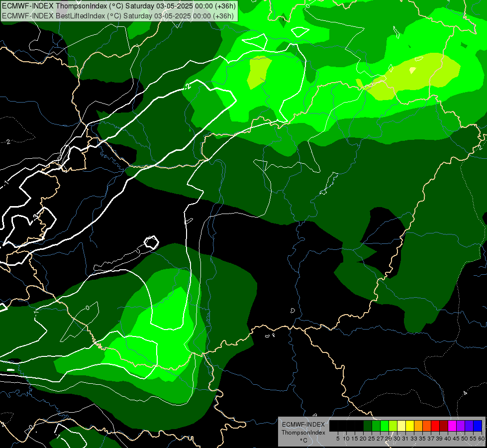Click the magenta 40-45 legend swatch
The height and width of the screenshot is (448, 487).
452,426
